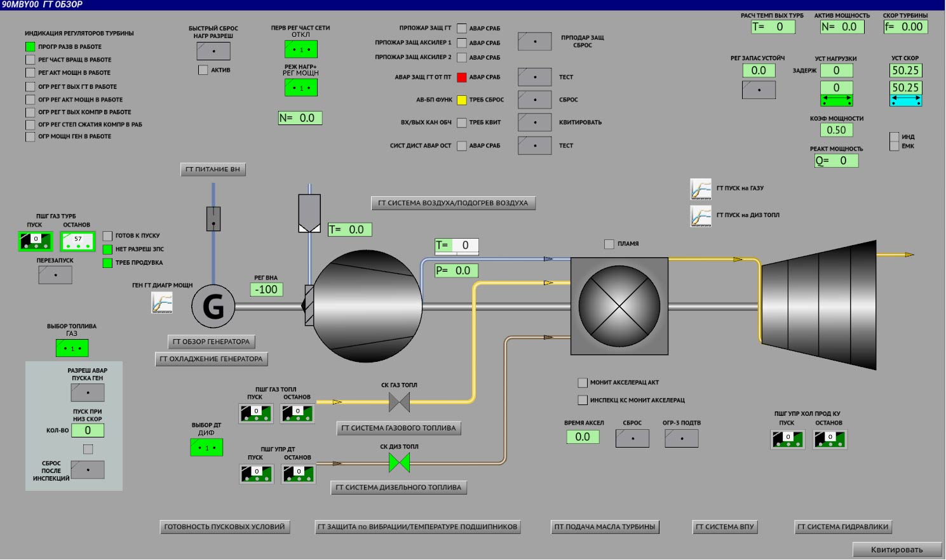This screenshot has height=560, width=946.
Task: Open the ГТ ПУСК на ДИЗ ТОПЛ trend icon
Action: coord(700,216)
